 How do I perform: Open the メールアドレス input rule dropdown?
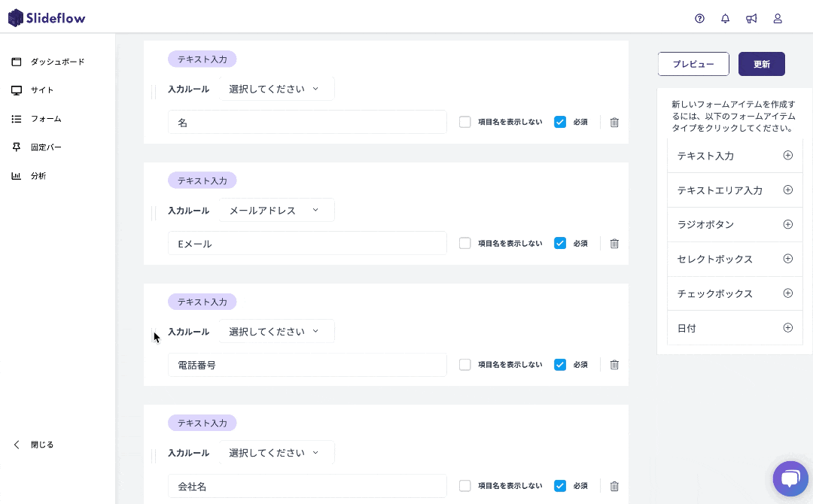[276, 211]
